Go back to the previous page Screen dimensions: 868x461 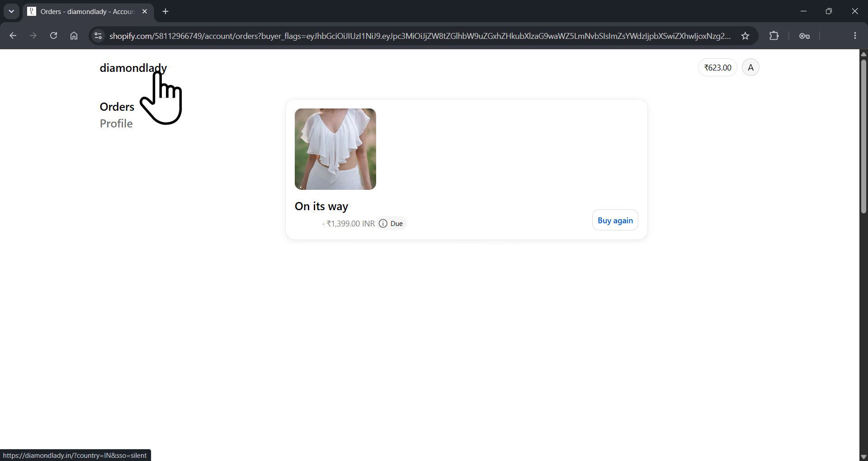pyautogui.click(x=13, y=36)
